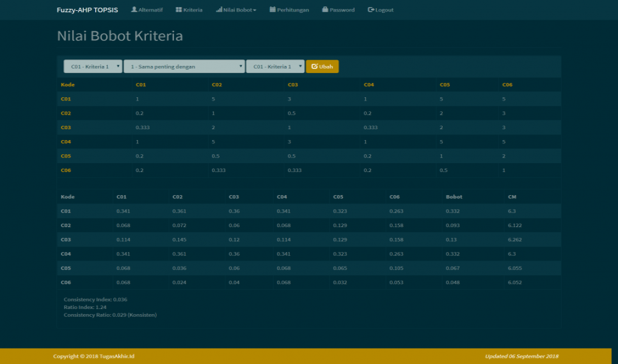The width and height of the screenshot is (618, 364).
Task: Click the Perhitungan calendar icon
Action: pos(273,10)
